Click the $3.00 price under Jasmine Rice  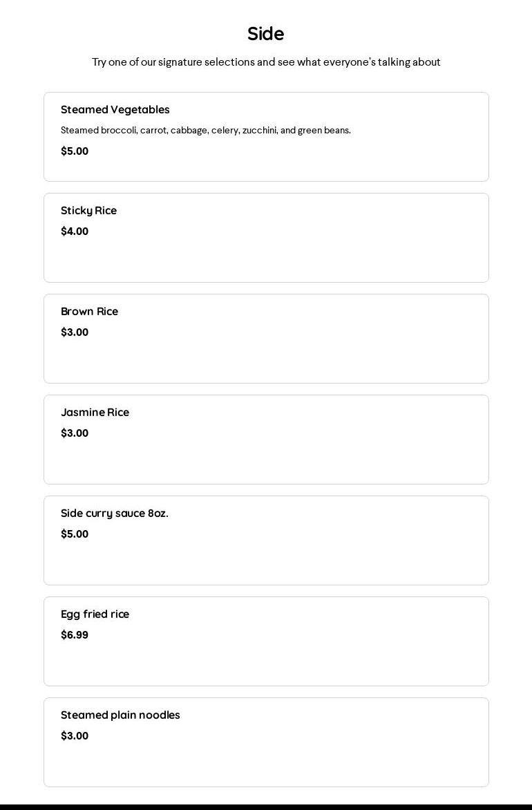pos(75,433)
